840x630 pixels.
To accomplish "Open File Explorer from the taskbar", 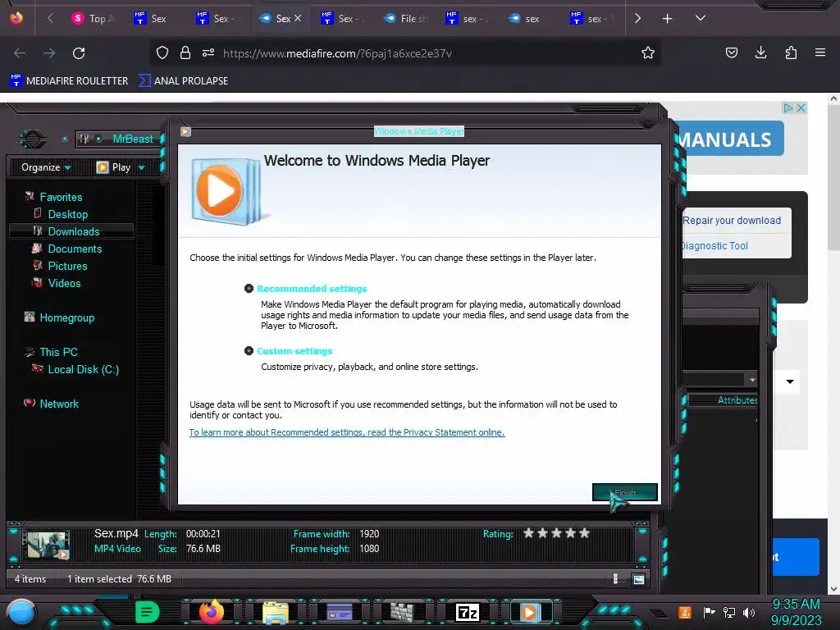I will coord(276,612).
